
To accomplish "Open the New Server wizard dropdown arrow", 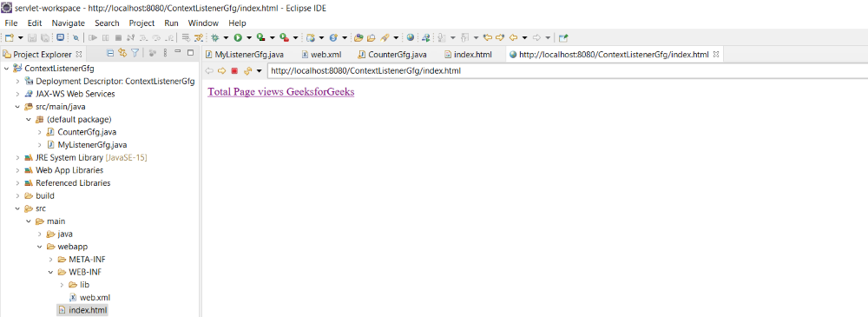I will tap(322, 37).
